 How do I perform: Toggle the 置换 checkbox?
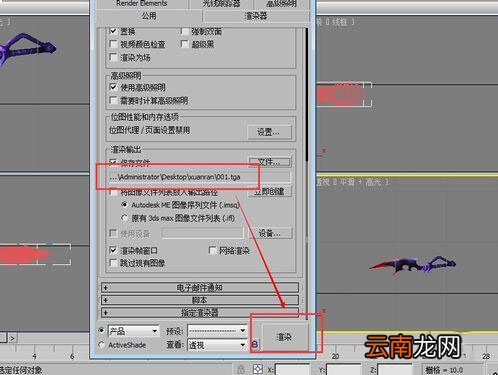point(113,31)
